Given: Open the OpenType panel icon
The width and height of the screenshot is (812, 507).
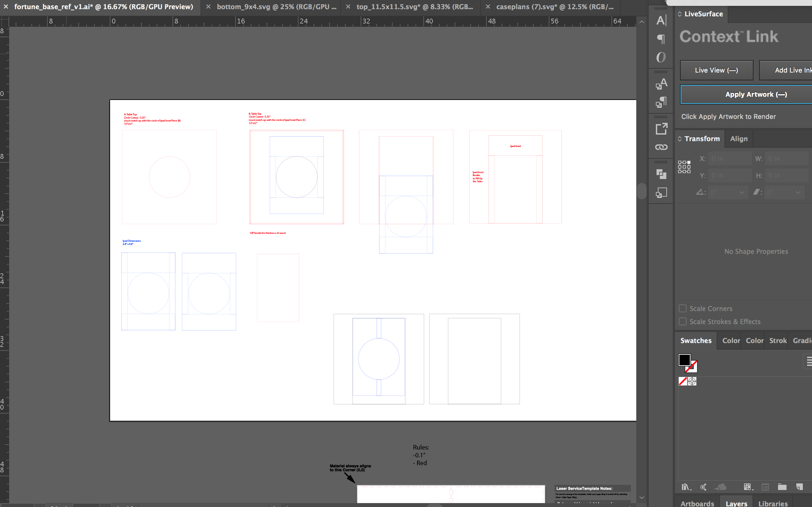Looking at the screenshot, I should pos(661,57).
